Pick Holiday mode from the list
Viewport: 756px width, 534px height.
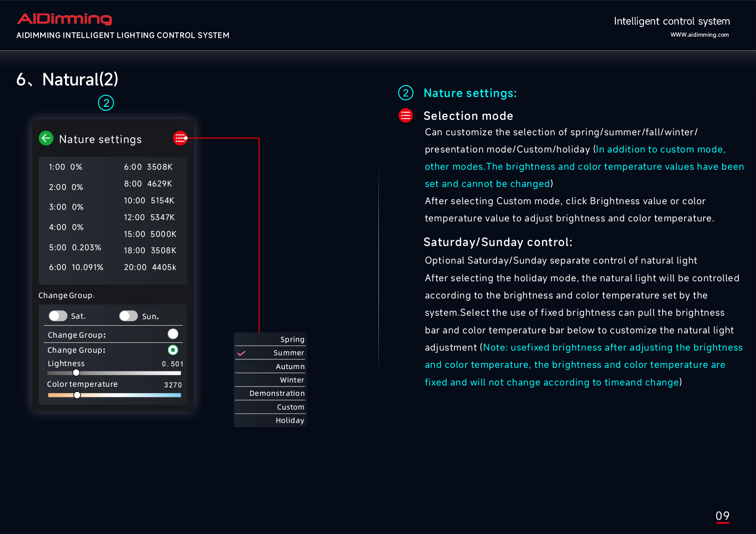tap(290, 420)
